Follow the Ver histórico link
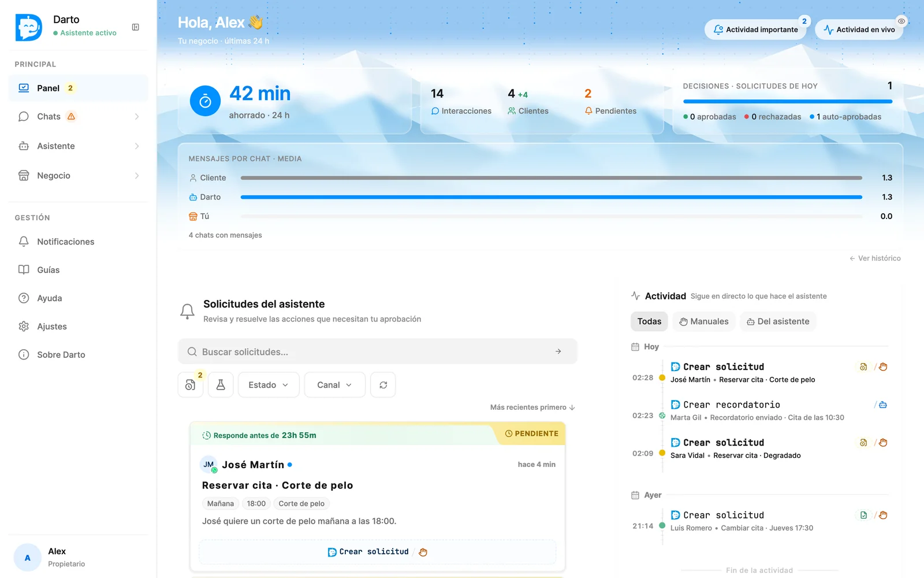Screen dimensions: 924x578 [875, 258]
